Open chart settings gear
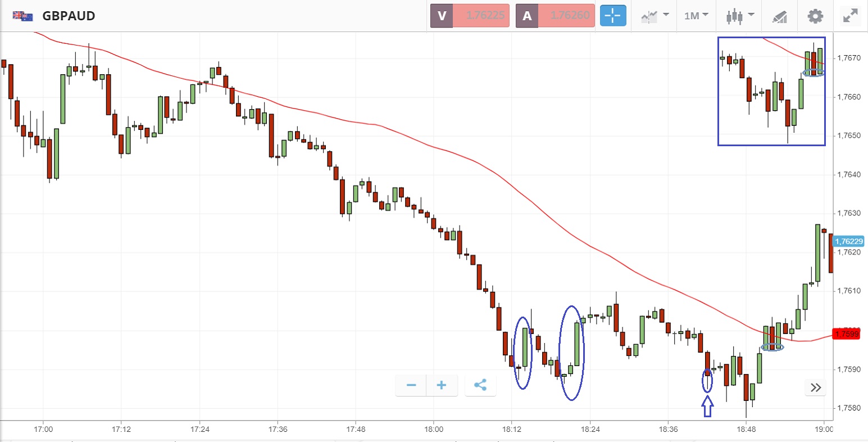This screenshot has width=868, height=442. (815, 16)
